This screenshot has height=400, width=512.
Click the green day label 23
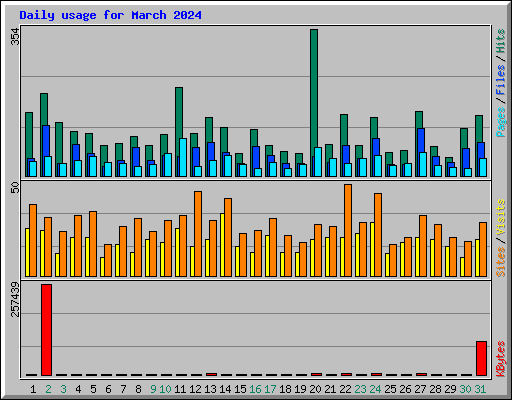coord(360,389)
